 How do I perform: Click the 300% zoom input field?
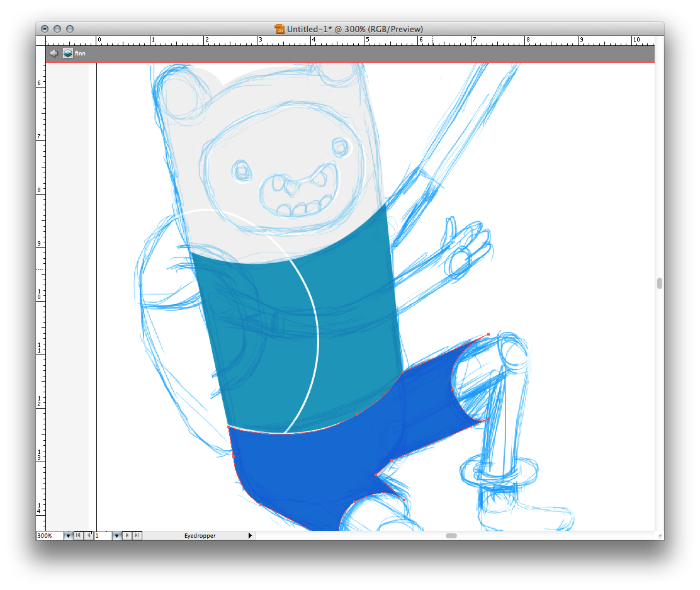(49, 536)
